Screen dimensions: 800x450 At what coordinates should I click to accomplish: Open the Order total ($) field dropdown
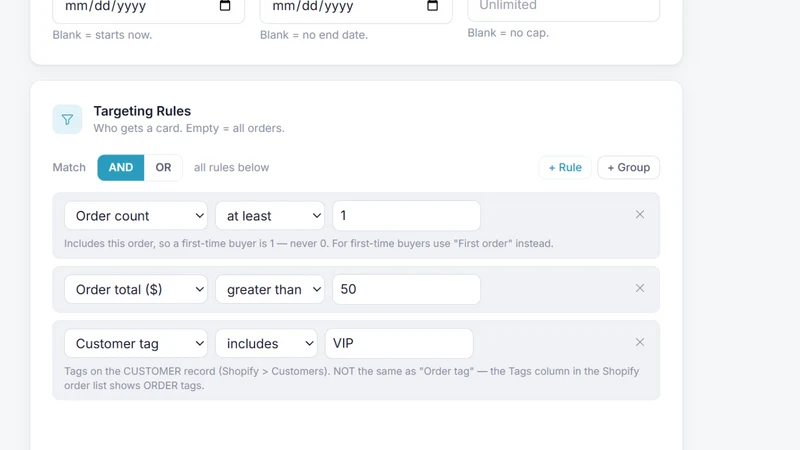tap(136, 289)
